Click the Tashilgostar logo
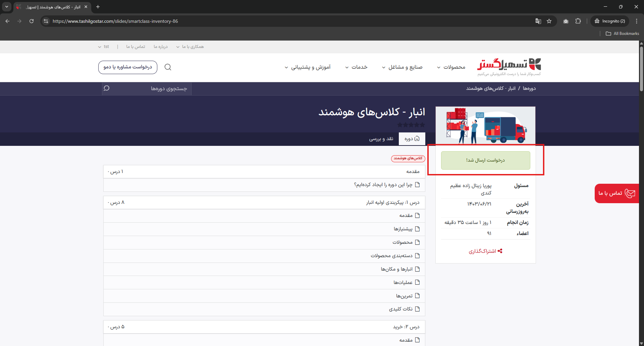This screenshot has height=346, width=644. [509, 67]
